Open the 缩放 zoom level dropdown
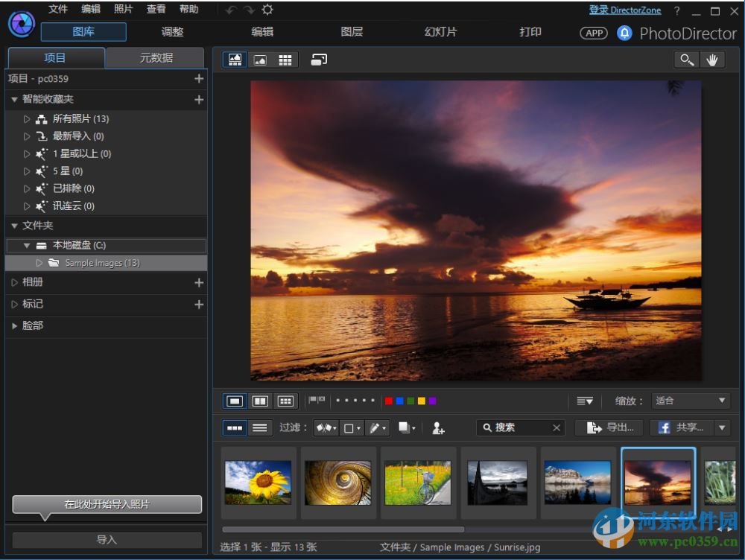This screenshot has width=745, height=560. click(690, 401)
